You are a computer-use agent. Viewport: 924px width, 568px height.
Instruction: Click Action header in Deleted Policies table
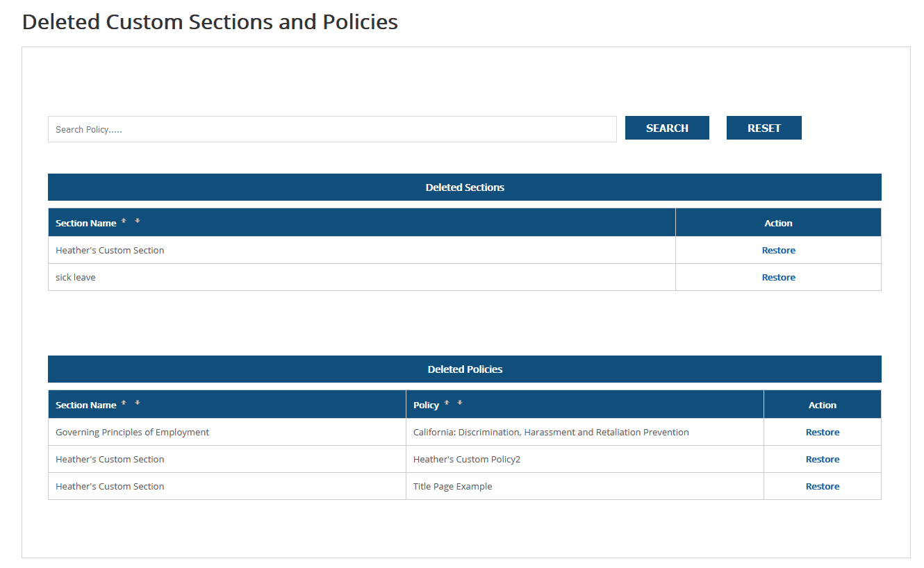[x=823, y=405]
